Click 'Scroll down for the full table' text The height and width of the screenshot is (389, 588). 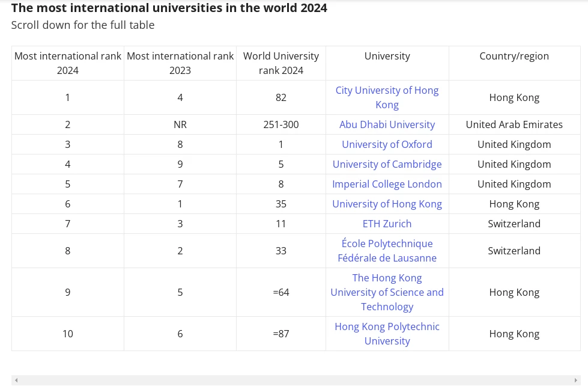coord(83,25)
